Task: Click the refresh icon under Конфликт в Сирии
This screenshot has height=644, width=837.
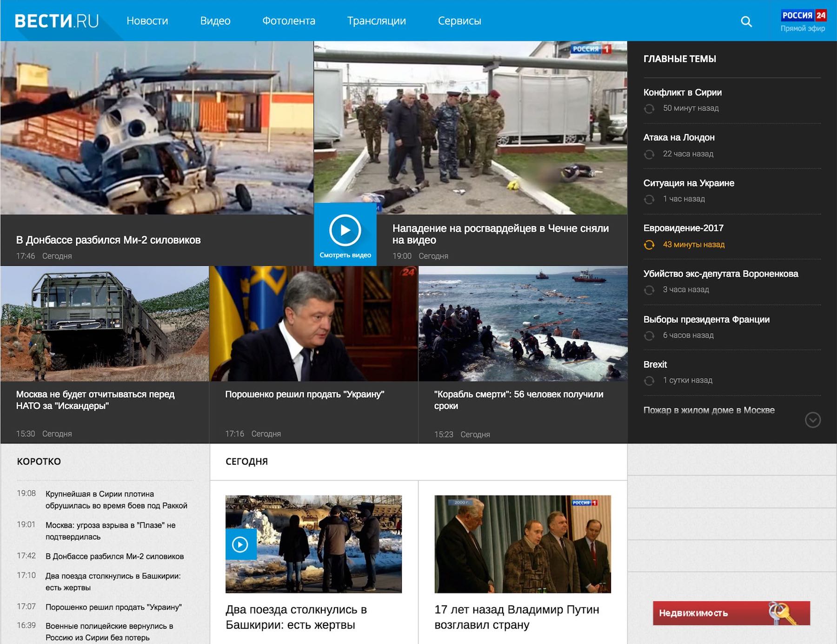Action: point(649,109)
